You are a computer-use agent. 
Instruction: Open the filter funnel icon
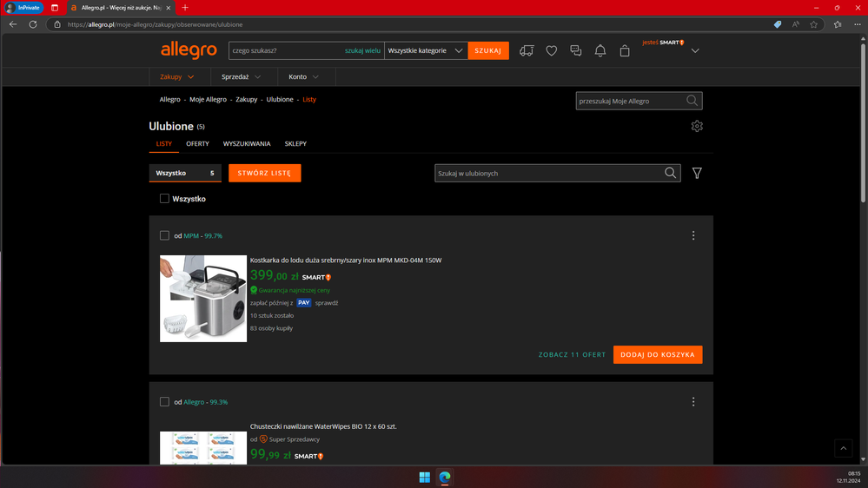coord(697,173)
